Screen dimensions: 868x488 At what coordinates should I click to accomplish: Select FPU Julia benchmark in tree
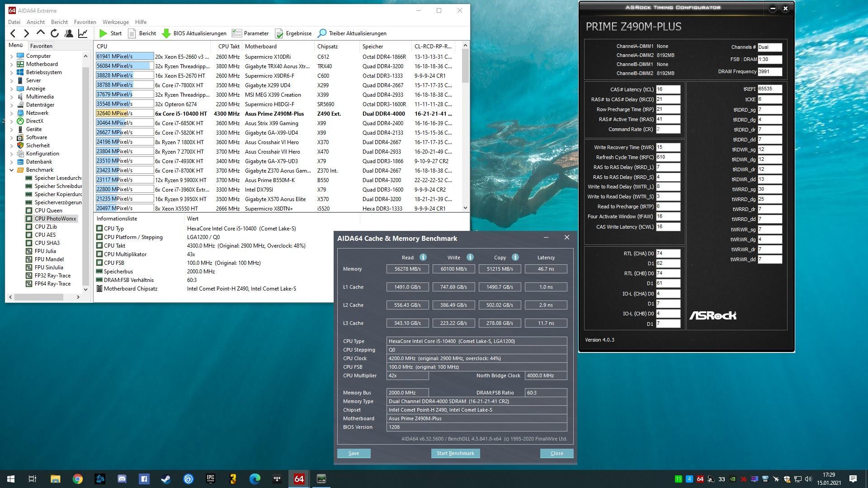click(x=45, y=251)
